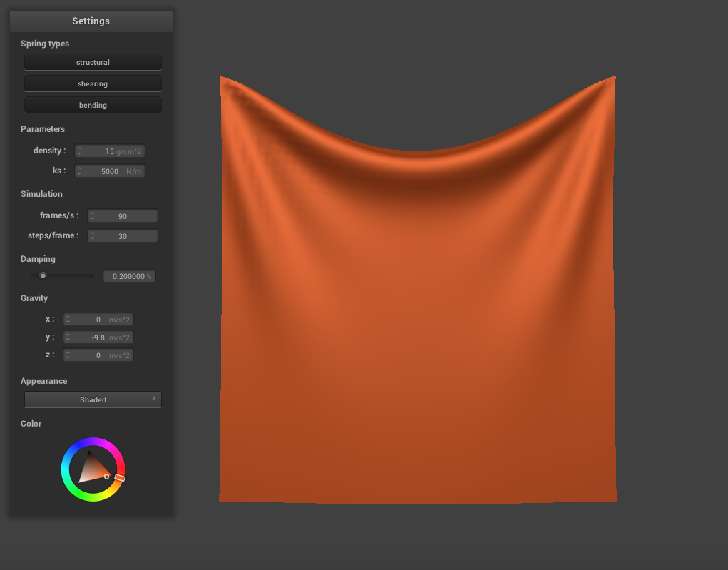The height and width of the screenshot is (570, 728).
Task: Click the frames/s stepper arrows
Action: tap(92, 216)
